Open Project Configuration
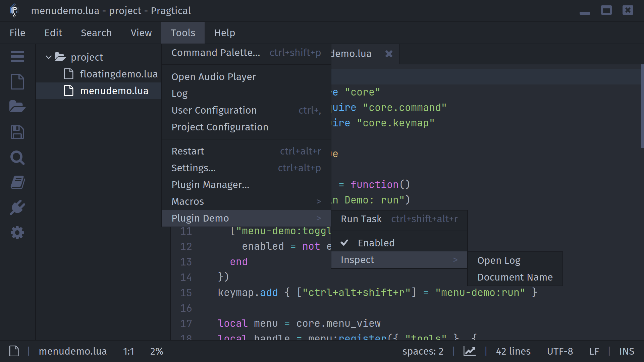The height and width of the screenshot is (362, 644). (246, 127)
